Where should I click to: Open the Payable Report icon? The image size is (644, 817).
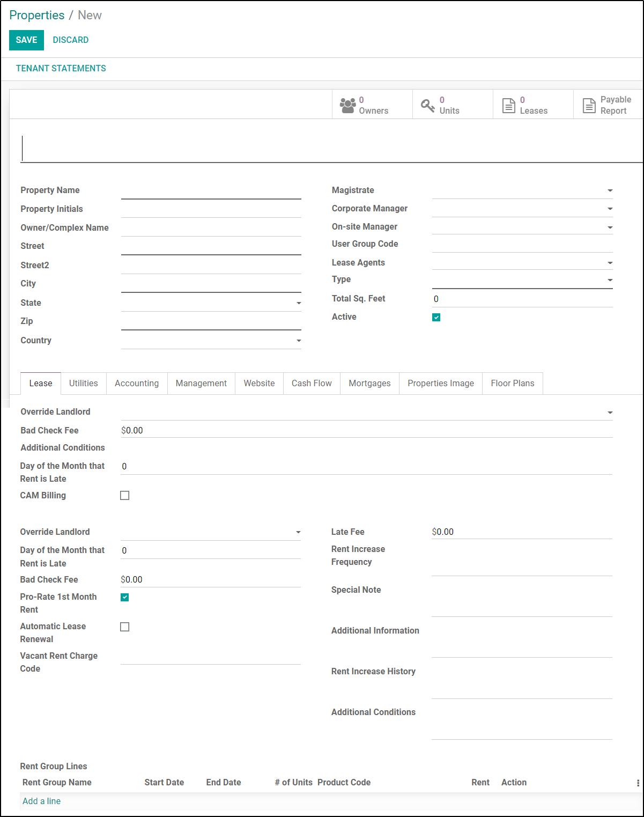(589, 105)
